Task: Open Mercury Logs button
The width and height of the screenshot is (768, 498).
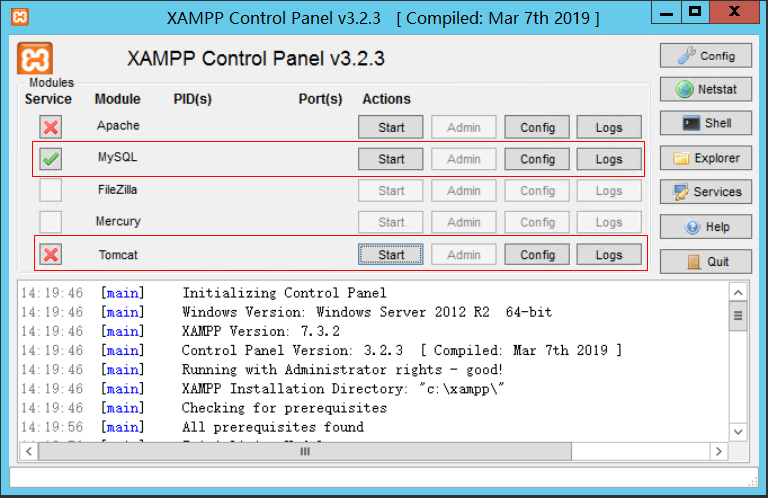Action: [x=609, y=222]
